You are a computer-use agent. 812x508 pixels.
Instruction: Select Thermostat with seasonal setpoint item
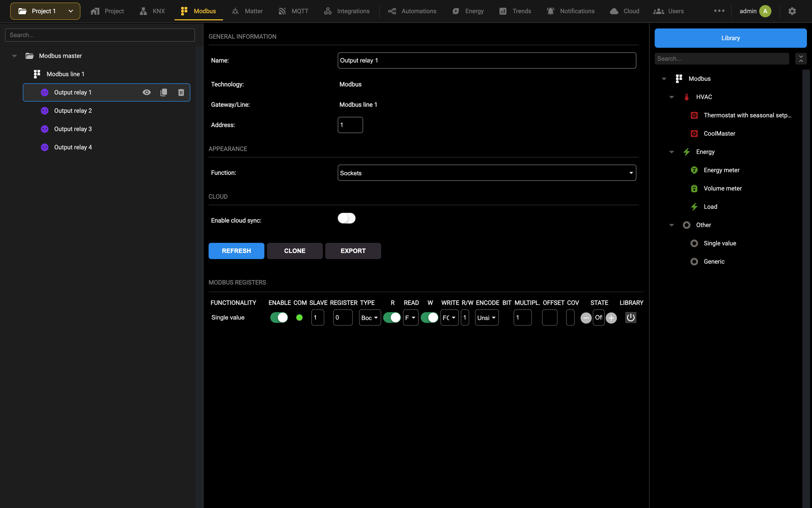pos(747,115)
